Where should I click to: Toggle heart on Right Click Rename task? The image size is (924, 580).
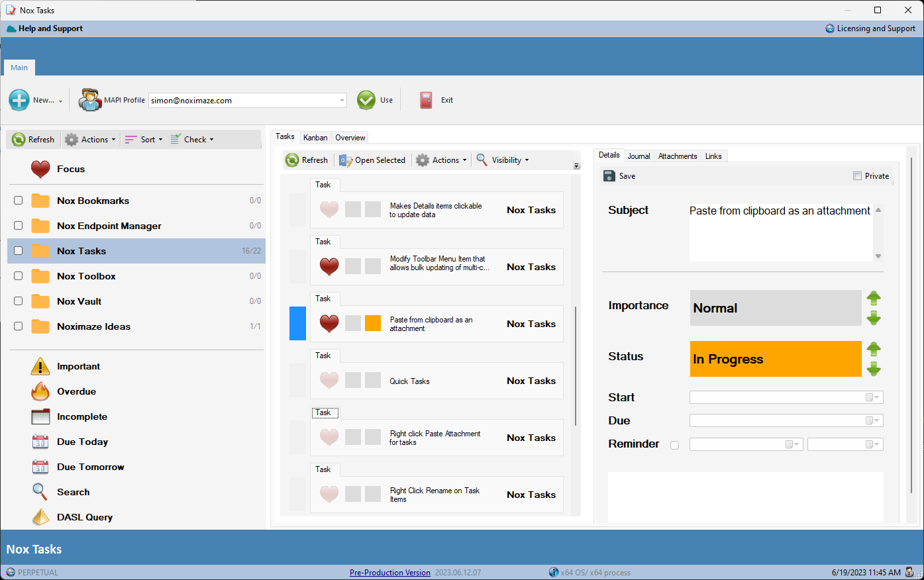point(329,495)
